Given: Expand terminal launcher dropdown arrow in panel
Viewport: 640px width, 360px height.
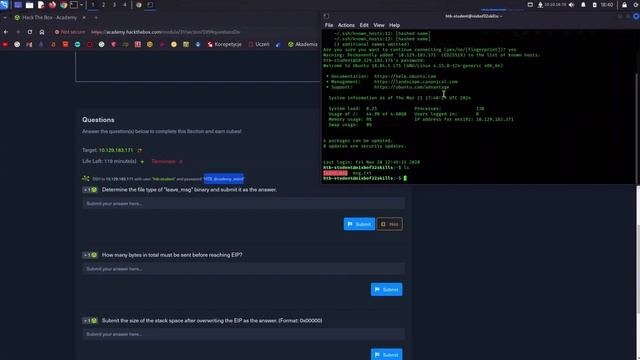Looking at the screenshot, I should click(82, 5).
